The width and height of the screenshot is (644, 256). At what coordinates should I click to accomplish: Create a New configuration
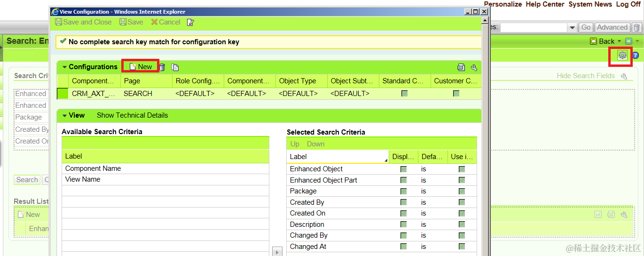click(x=141, y=67)
